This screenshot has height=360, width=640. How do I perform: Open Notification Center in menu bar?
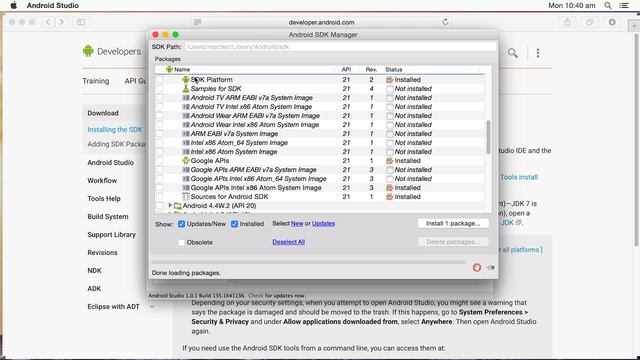point(624,5)
